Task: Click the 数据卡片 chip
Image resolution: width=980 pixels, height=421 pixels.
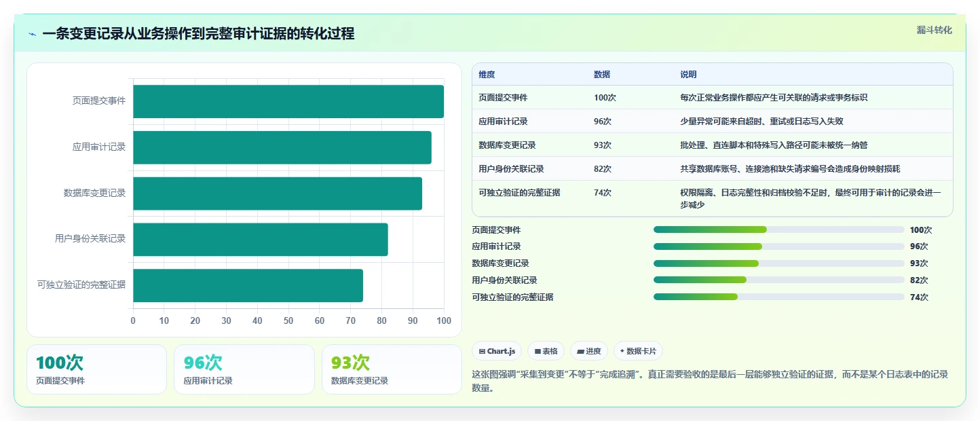Action: [638, 351]
